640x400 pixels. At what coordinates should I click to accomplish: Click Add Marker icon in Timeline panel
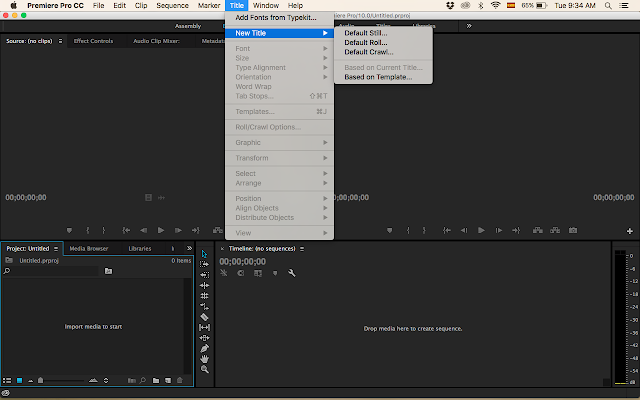click(x=275, y=273)
